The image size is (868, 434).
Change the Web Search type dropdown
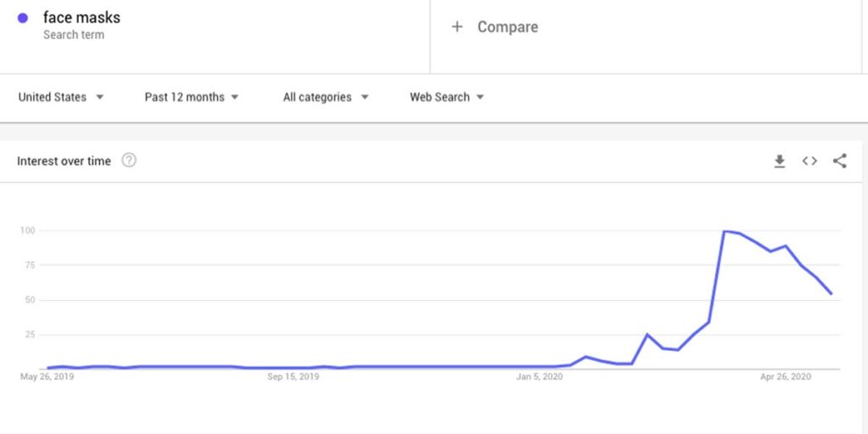click(x=447, y=97)
